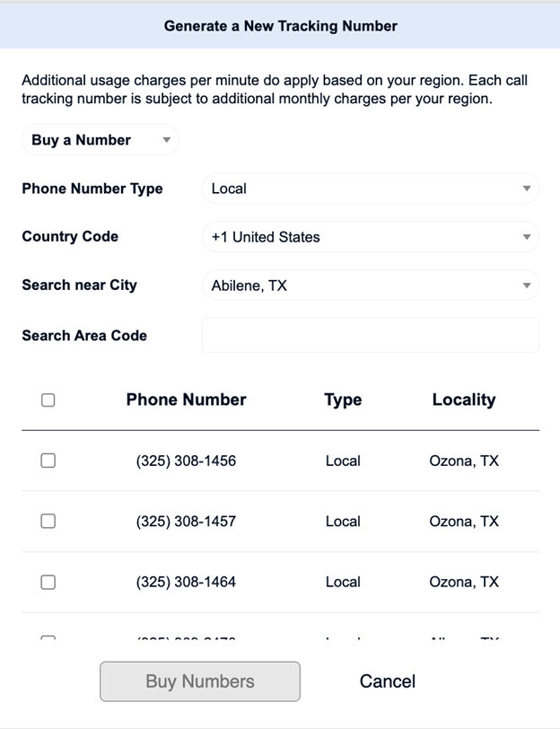Click the arrow beside +1 United States
Image resolution: width=560 pixels, height=729 pixels.
tap(526, 237)
